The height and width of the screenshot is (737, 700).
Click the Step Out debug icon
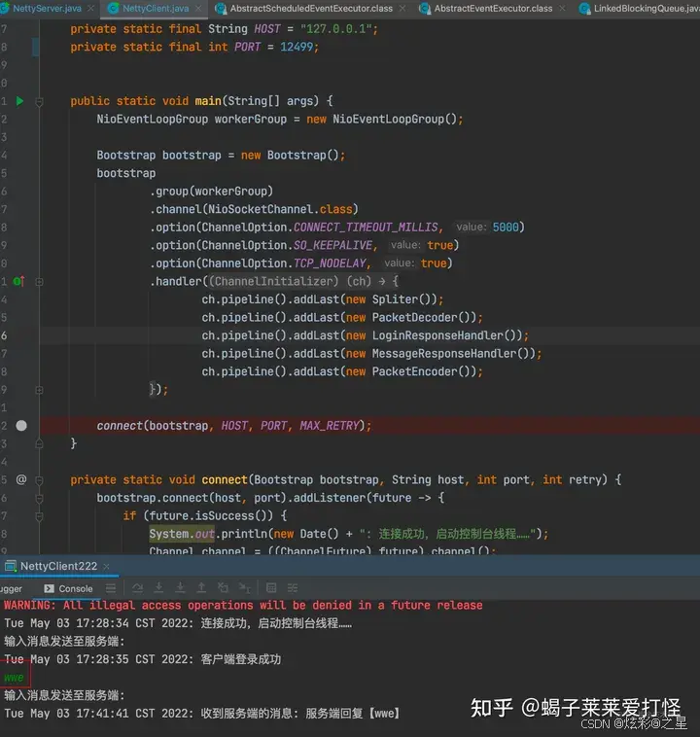tap(201, 588)
